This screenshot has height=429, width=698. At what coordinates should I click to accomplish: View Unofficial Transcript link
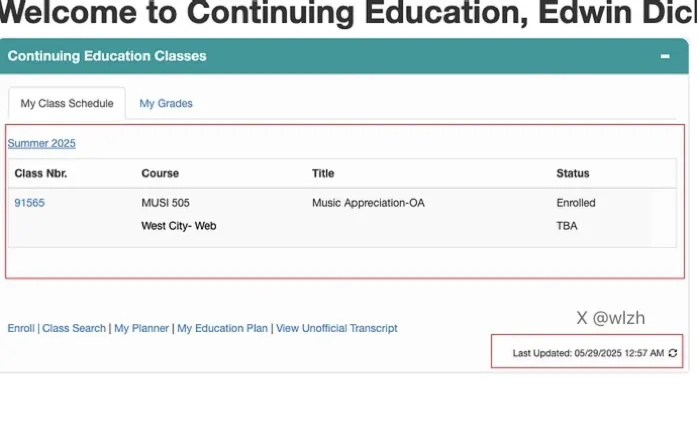click(x=337, y=328)
